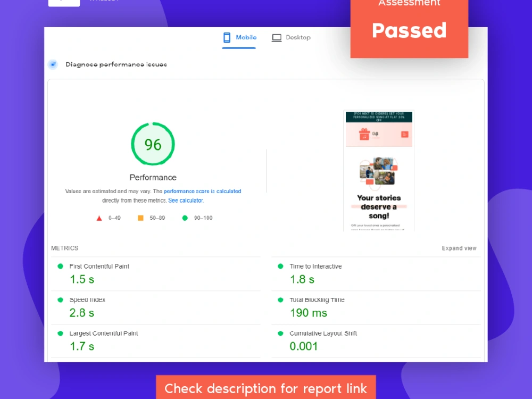Image resolution: width=532 pixels, height=399 pixels.
Task: Click 'Expand view' in metrics section
Action: coord(459,248)
